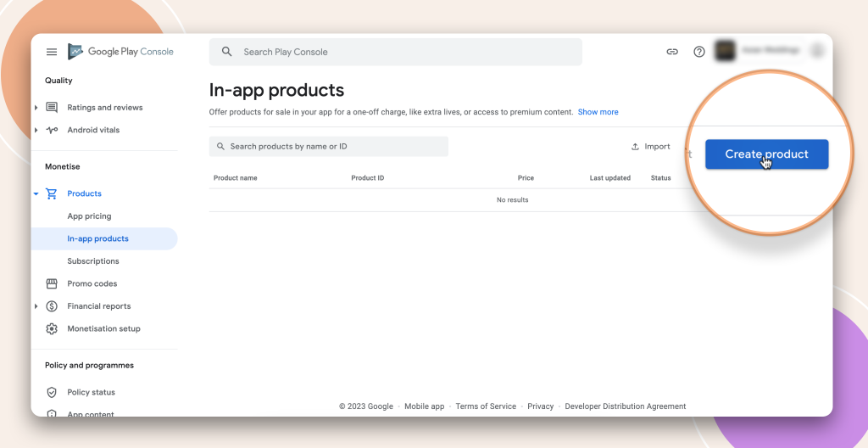Open Developer Distribution Agreement link

[626, 406]
